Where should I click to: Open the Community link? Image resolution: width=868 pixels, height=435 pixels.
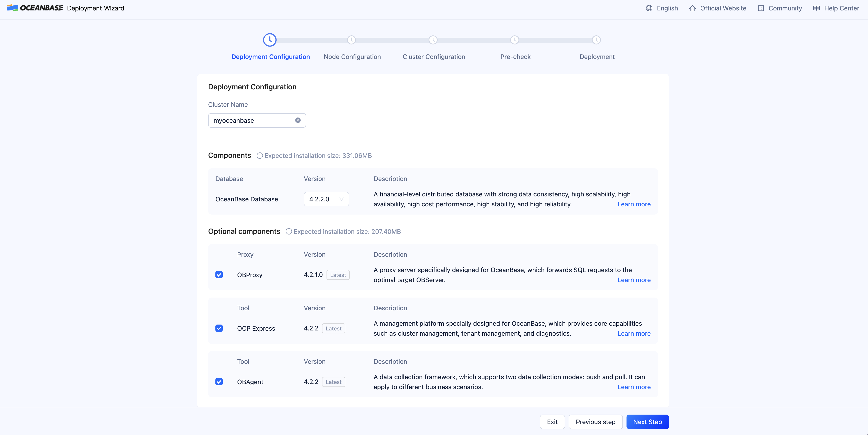point(785,8)
